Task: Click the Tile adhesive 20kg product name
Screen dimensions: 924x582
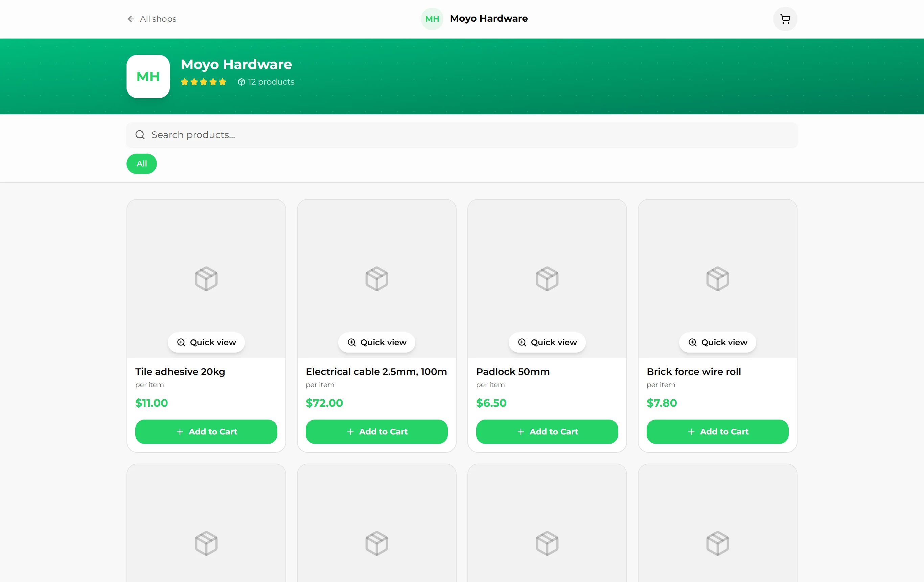Action: click(180, 372)
